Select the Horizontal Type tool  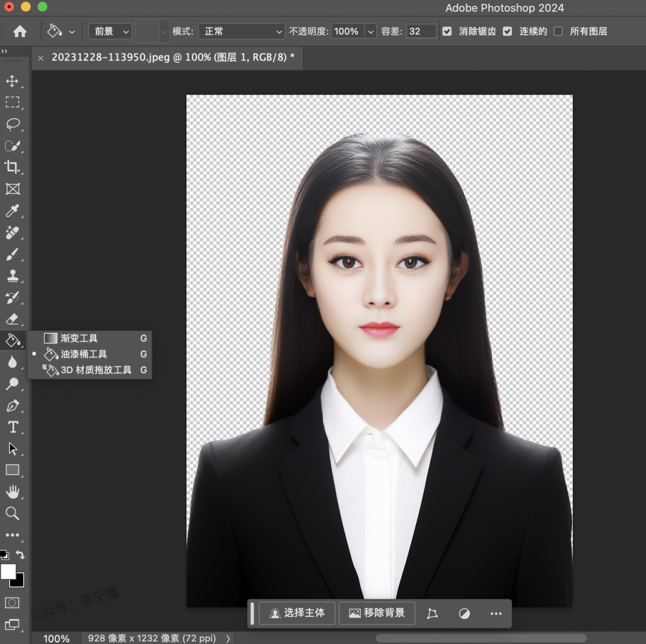pos(13,427)
